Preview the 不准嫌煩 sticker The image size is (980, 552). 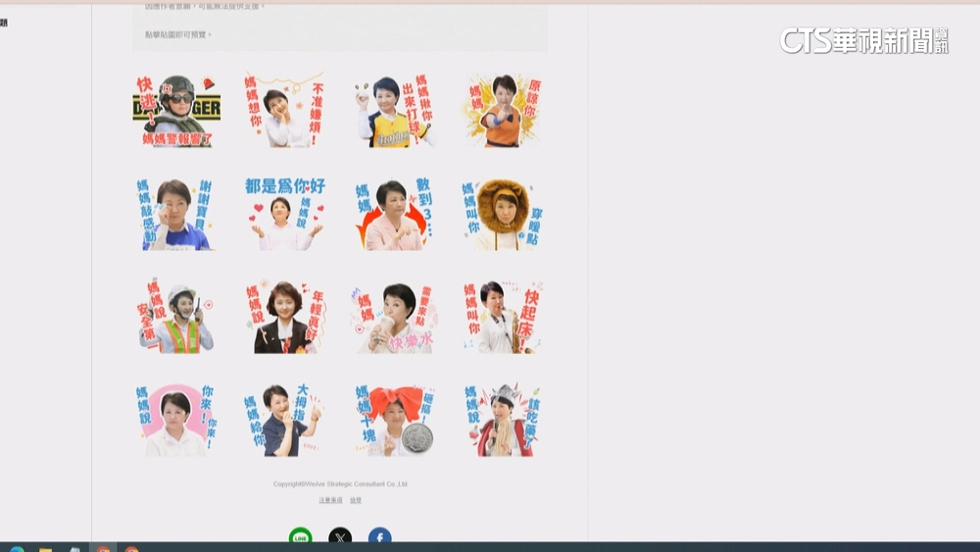tap(284, 111)
